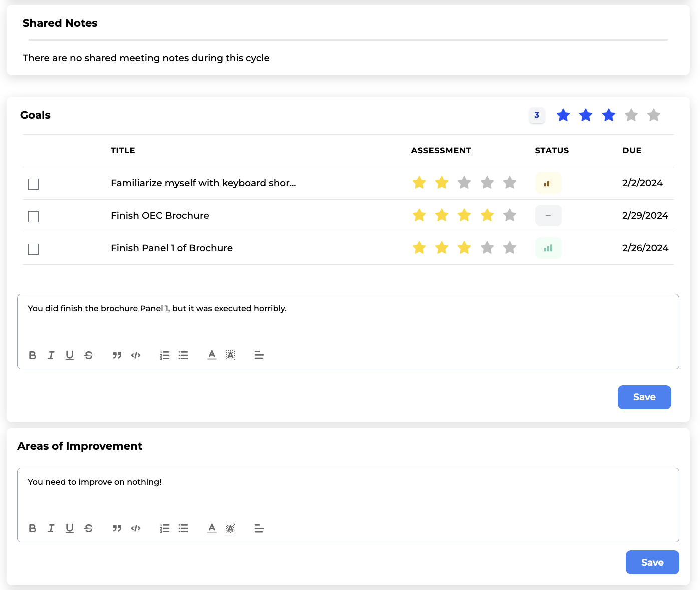
Task: Check the keyboard shortcuts goal checkbox
Action: (34, 184)
